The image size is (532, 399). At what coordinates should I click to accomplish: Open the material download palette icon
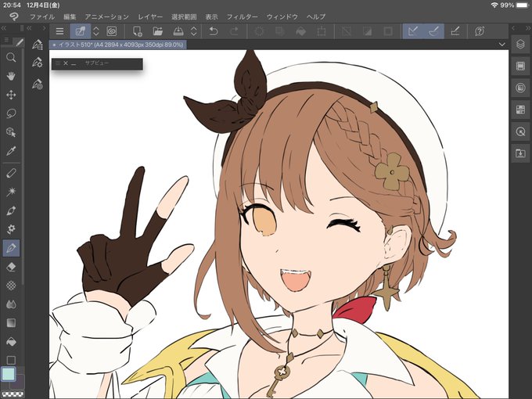tap(520, 153)
